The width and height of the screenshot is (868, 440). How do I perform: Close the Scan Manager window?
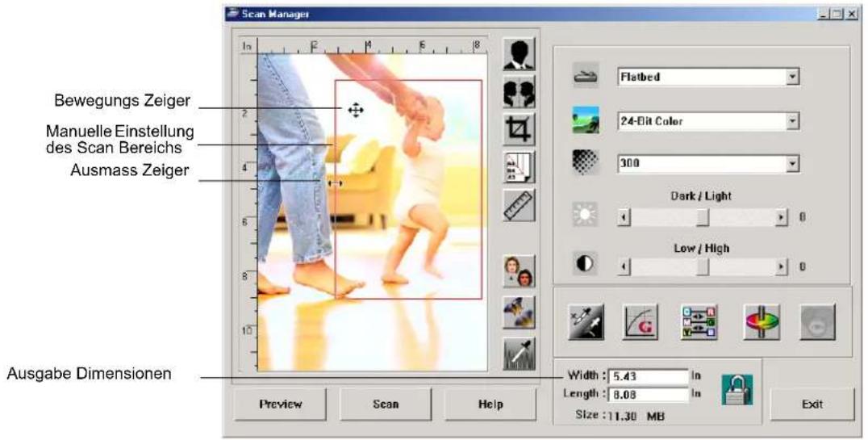851,15
